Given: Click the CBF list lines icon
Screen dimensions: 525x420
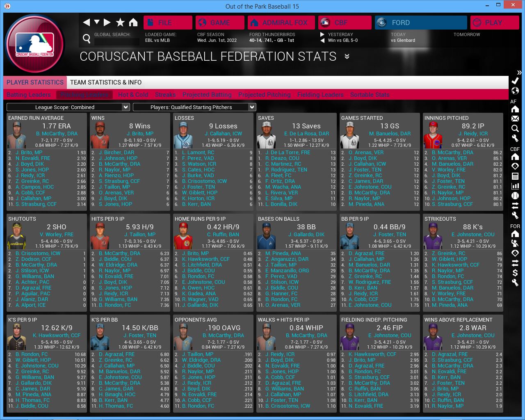Looking at the screenshot, I should (x=515, y=176).
